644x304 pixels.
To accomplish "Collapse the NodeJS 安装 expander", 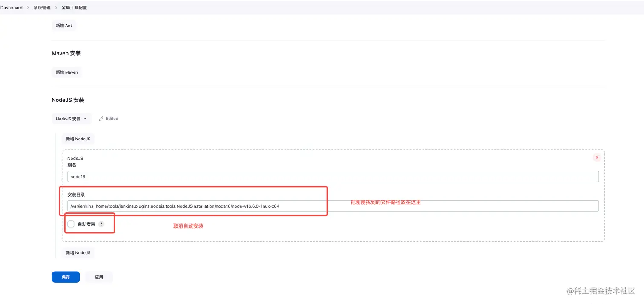I will 72,119.
